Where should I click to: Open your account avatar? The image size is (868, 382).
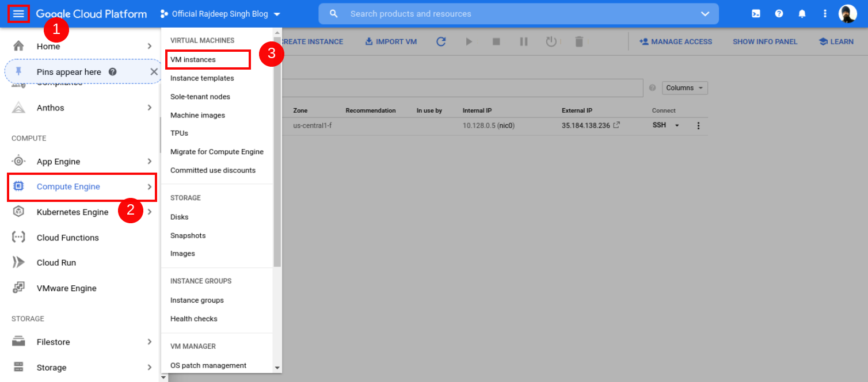coord(848,13)
